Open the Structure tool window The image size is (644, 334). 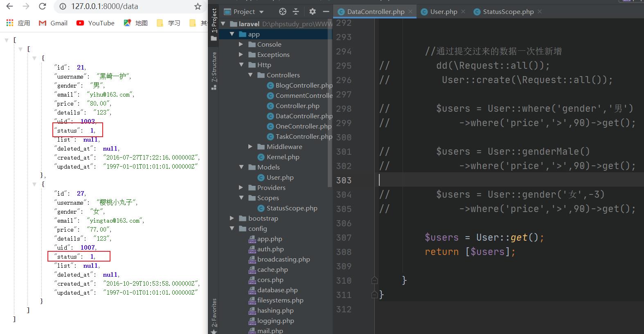[214, 70]
